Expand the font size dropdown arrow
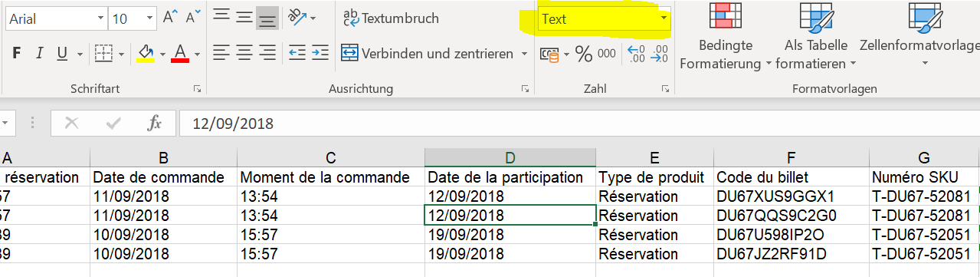 point(148,18)
